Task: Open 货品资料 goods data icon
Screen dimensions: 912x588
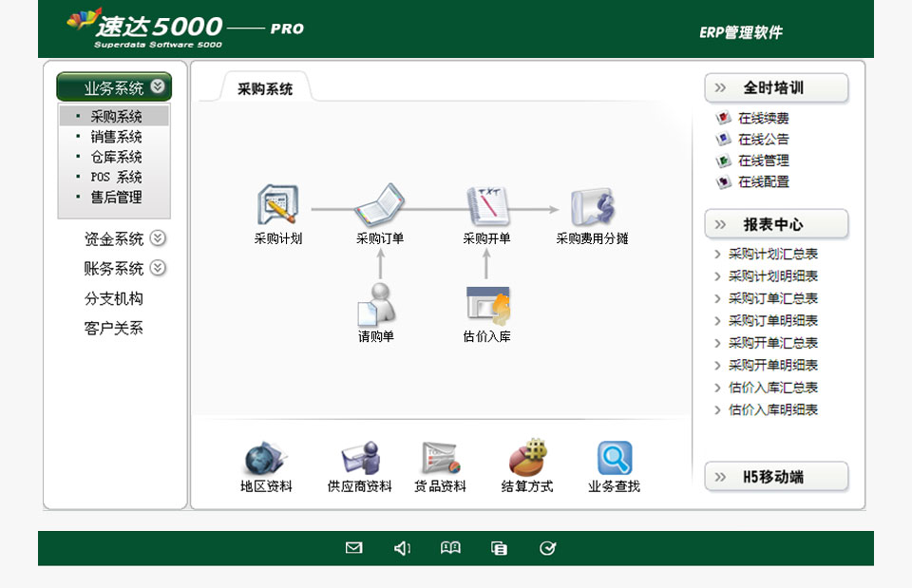Action: (440, 458)
